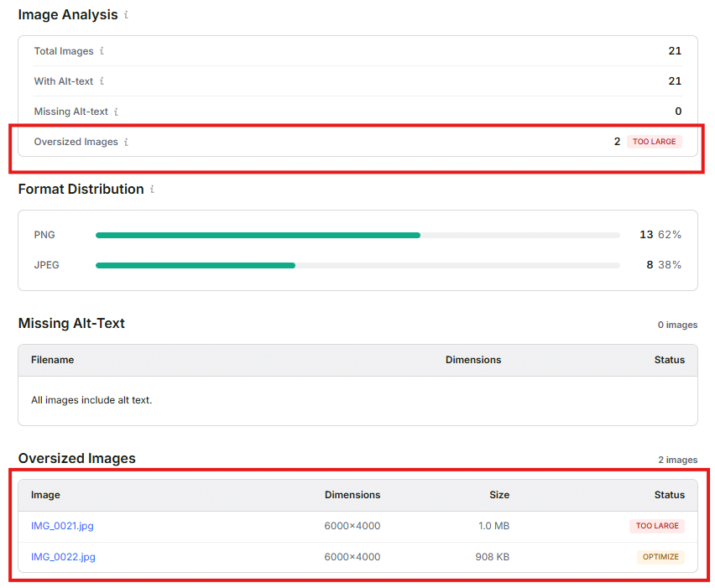Select the With Alt-text value 21
This screenshot has height=588, width=715.
pos(675,81)
